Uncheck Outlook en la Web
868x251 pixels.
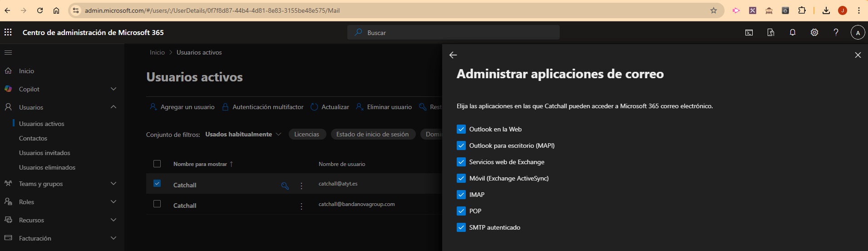(x=461, y=129)
